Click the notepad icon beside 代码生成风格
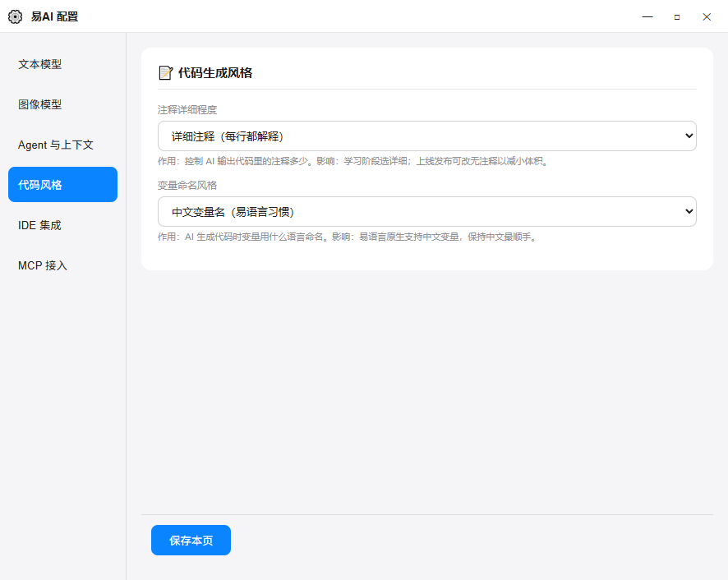This screenshot has height=580, width=728. click(165, 73)
